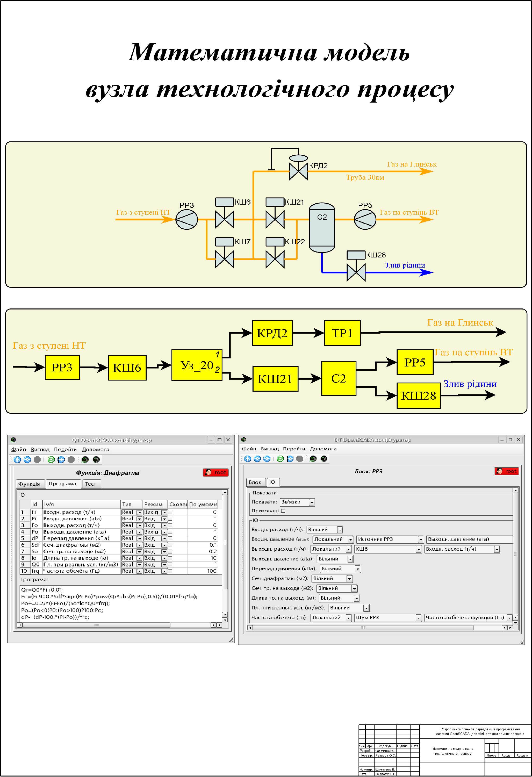Click Forward arrow icon in Блок РР3 window toolbar

click(267, 459)
